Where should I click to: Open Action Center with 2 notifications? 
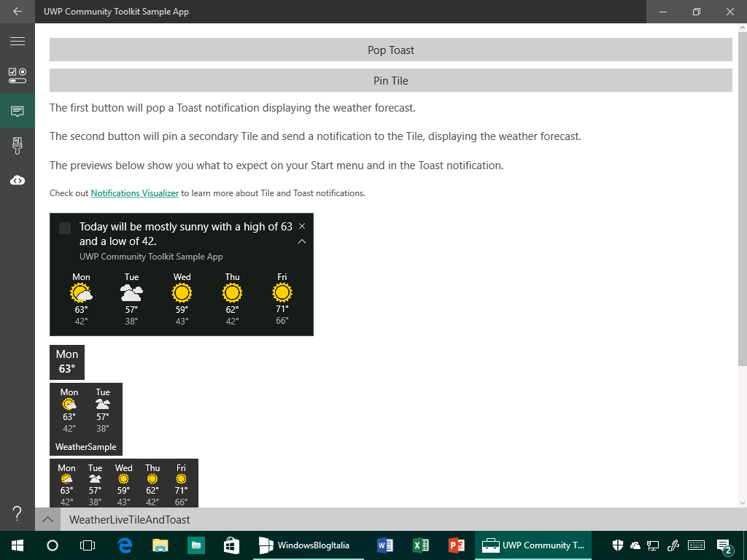click(724, 546)
